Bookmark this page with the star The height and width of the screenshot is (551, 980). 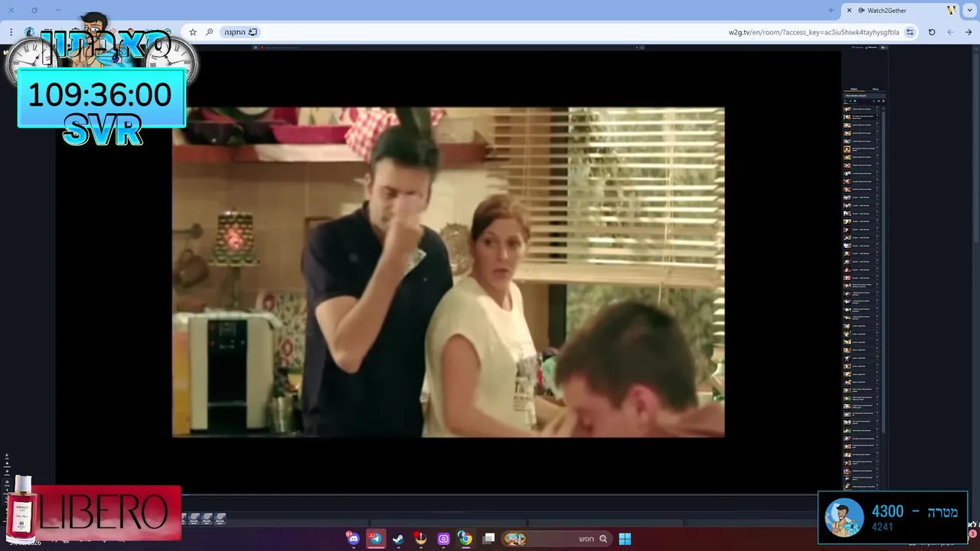(x=193, y=32)
